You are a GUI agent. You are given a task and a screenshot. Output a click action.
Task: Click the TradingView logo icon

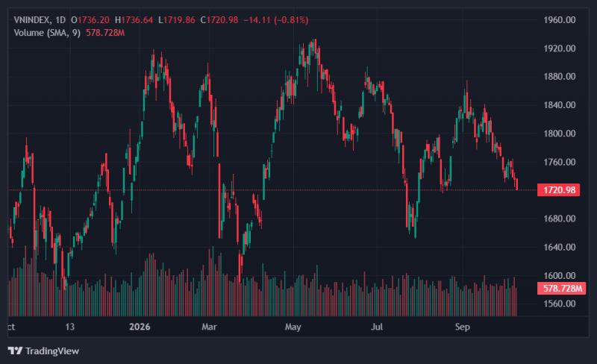tap(15, 351)
